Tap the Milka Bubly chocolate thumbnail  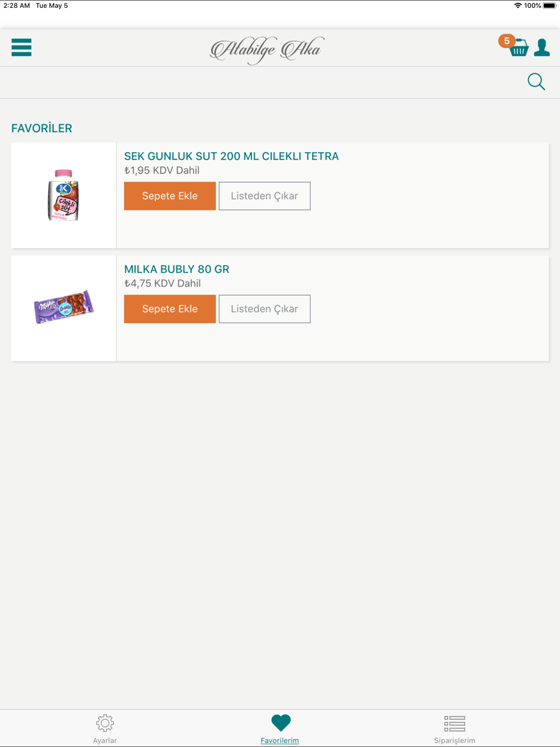pyautogui.click(x=63, y=307)
